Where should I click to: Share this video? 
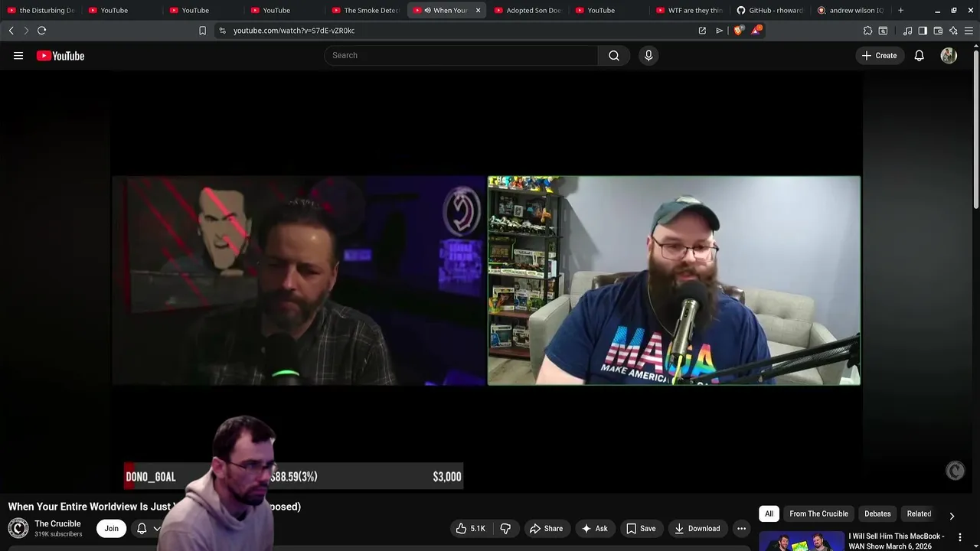[x=546, y=528]
